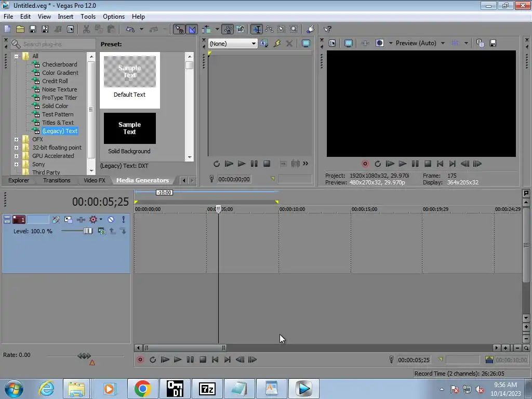
Task: Toggle preview grid overlays icon
Action: [x=455, y=43]
